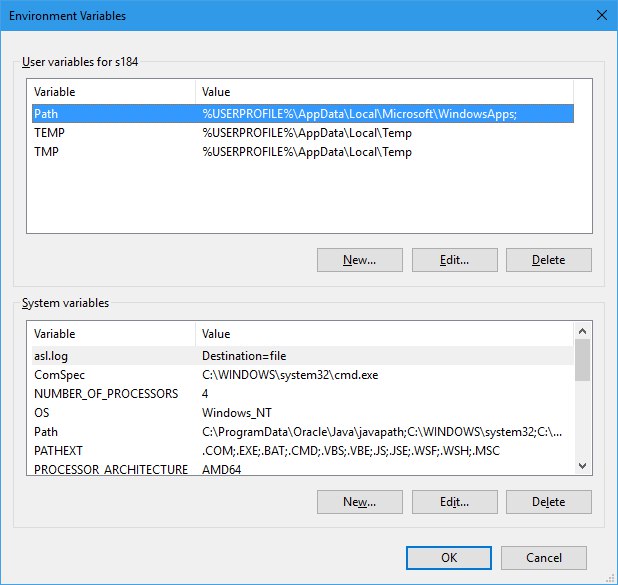Click system variables scroll up arrow
The image size is (618, 585).
(583, 331)
